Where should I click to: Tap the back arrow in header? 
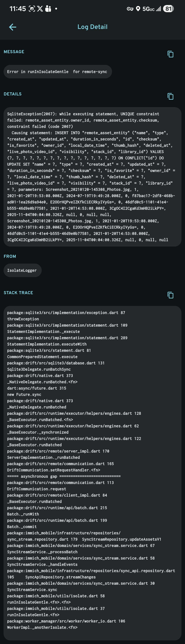coord(12,27)
